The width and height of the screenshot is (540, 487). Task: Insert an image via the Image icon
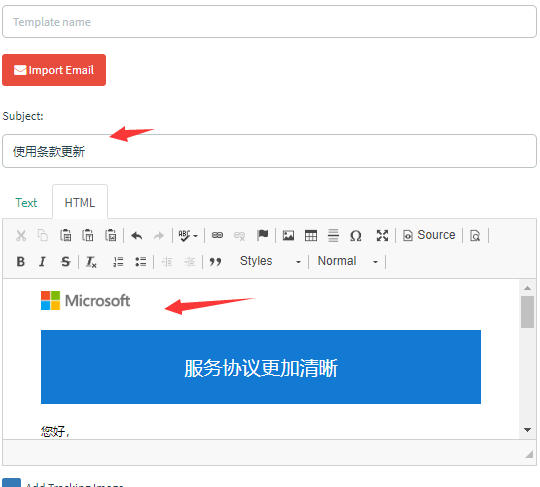288,236
